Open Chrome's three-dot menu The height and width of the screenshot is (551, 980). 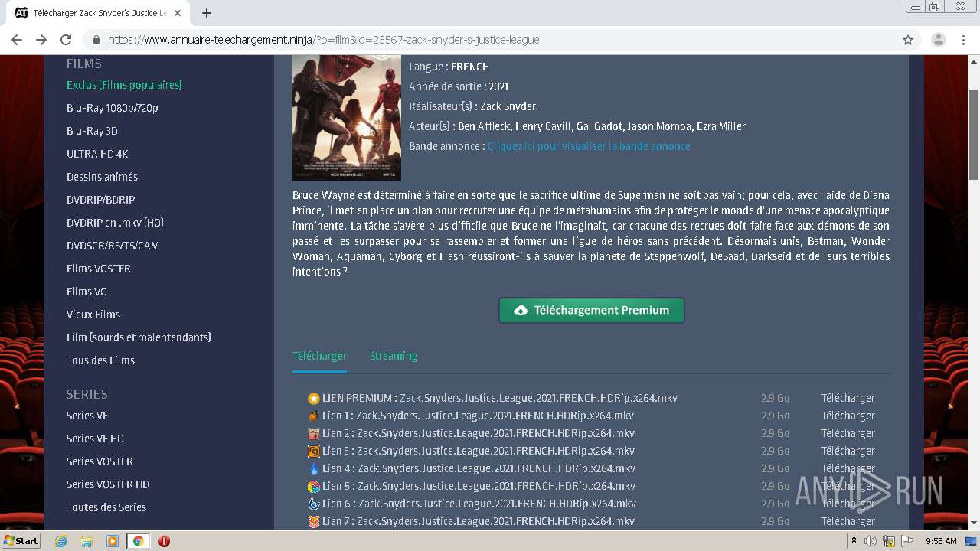[962, 40]
